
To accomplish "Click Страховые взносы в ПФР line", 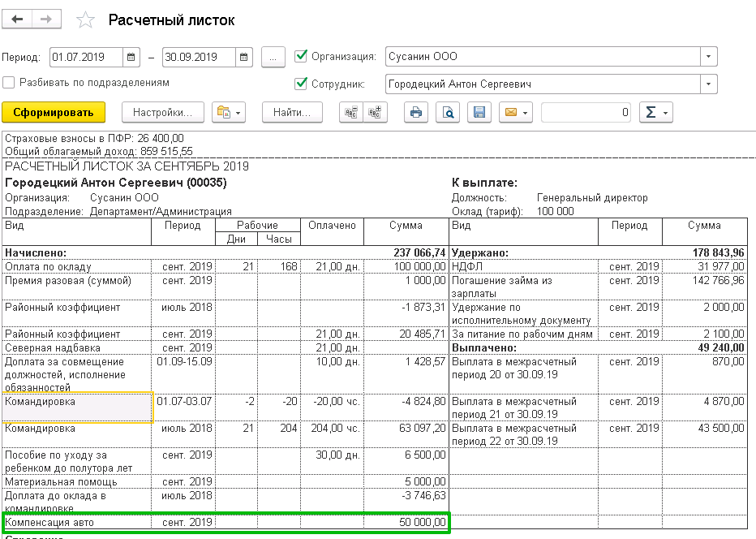I will [94, 139].
